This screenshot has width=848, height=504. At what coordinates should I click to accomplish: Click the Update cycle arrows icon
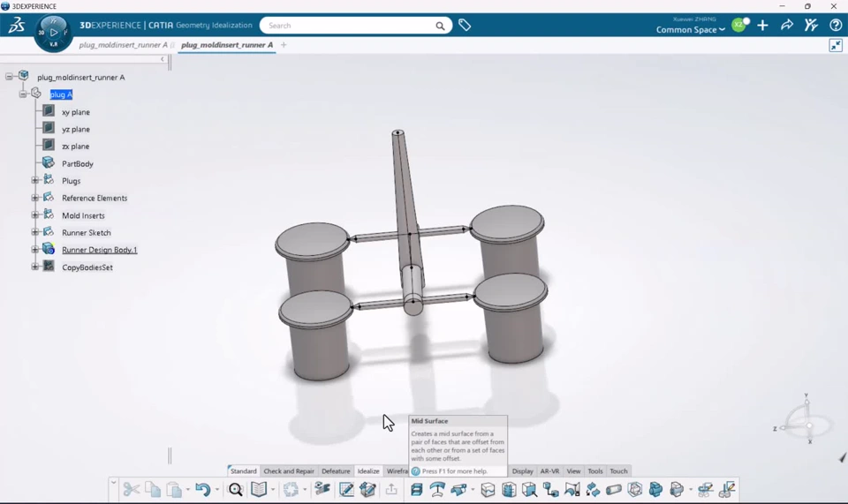coord(291,489)
